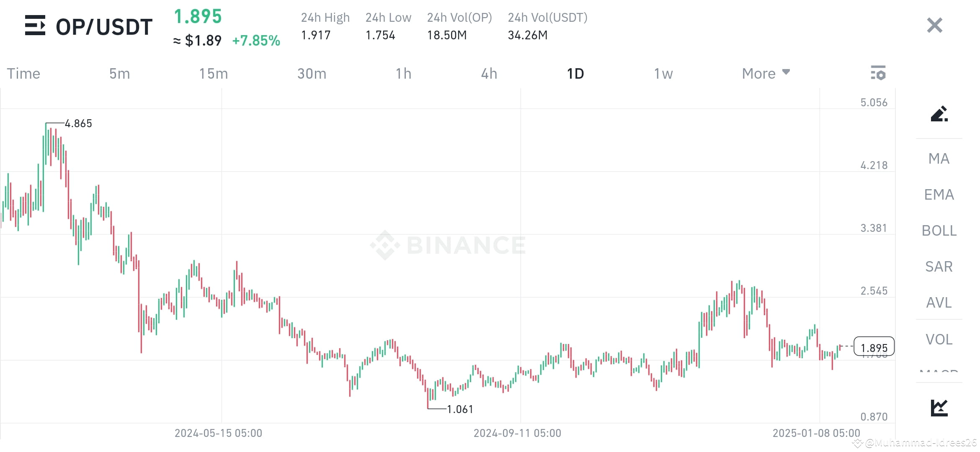
Task: Select the 15m interval tab
Action: [x=214, y=73]
